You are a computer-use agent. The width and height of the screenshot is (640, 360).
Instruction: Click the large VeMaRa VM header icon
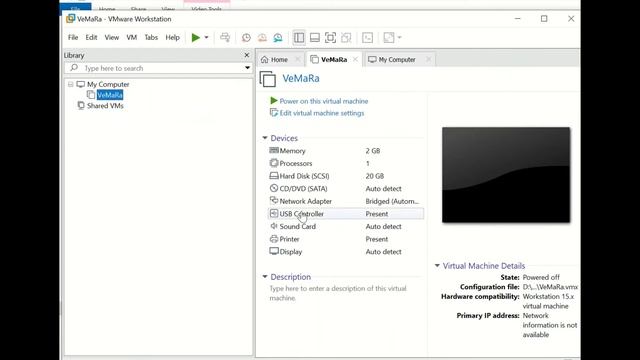pos(268,79)
